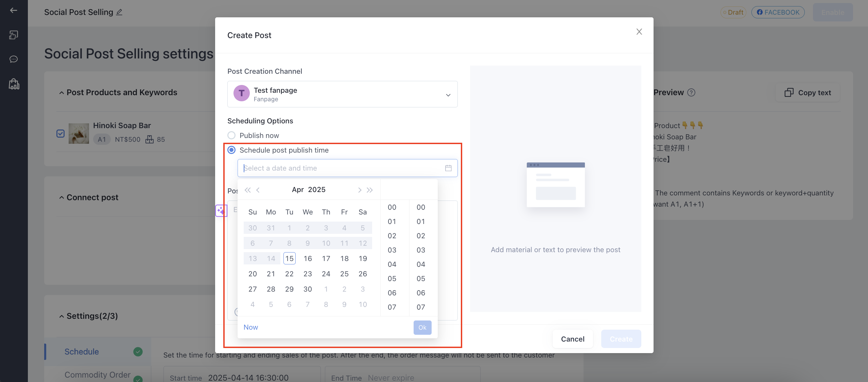Click the Copy text button
This screenshot has height=382, width=868.
click(x=808, y=93)
